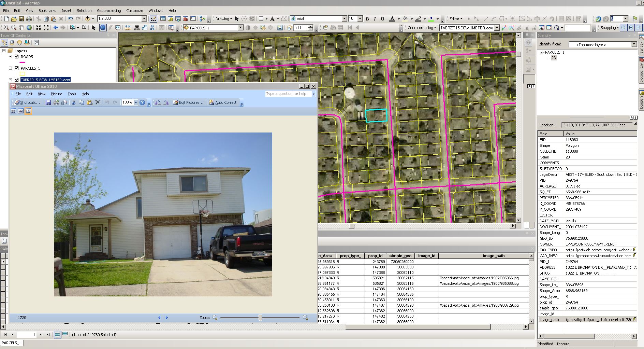
Task: Switch to Filmstrip view in Picture Manager
Action: click(21, 111)
